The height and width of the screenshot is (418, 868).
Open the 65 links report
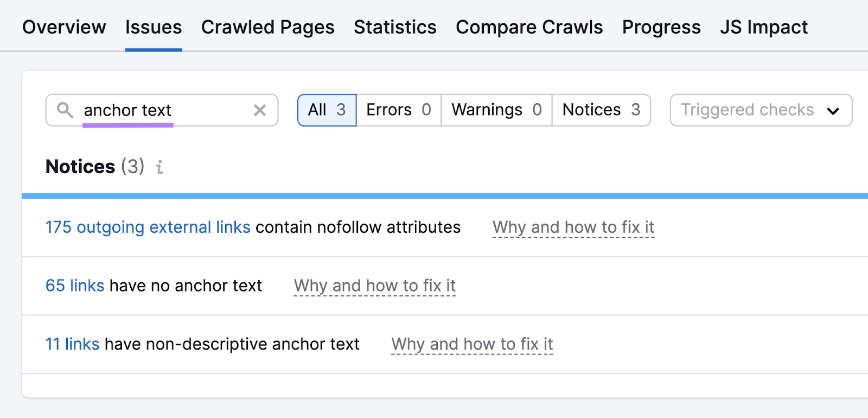(x=75, y=286)
